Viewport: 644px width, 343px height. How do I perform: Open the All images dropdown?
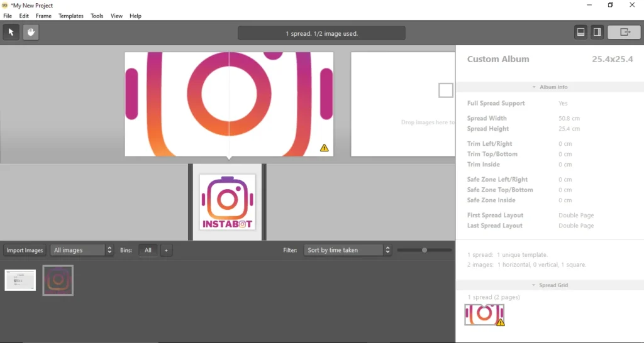coord(82,250)
